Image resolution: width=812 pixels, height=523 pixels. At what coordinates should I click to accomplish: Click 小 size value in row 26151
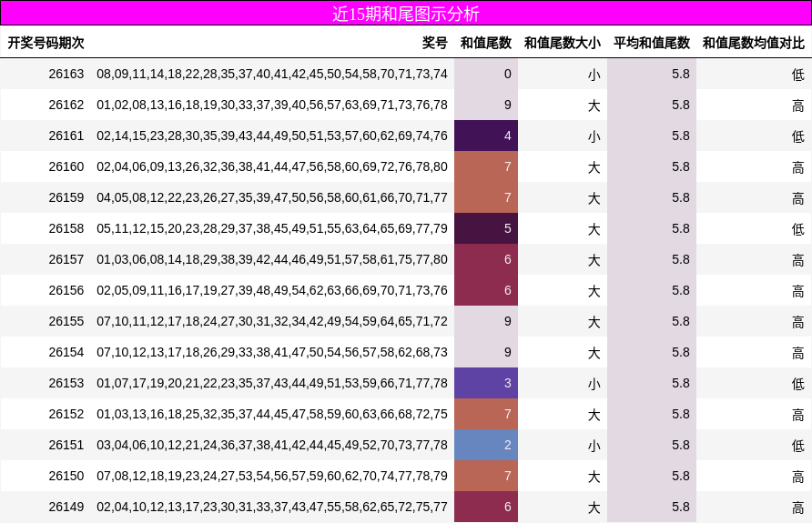[594, 446]
